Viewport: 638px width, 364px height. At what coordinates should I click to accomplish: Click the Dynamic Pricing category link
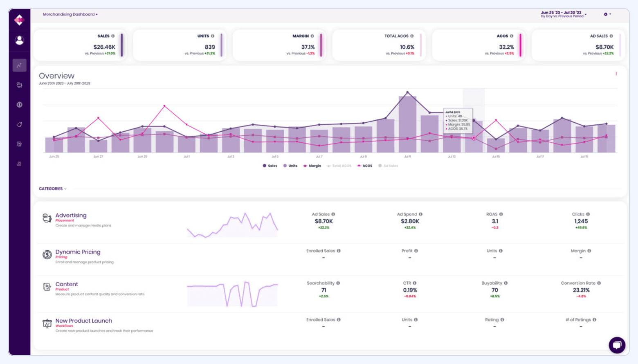click(78, 252)
